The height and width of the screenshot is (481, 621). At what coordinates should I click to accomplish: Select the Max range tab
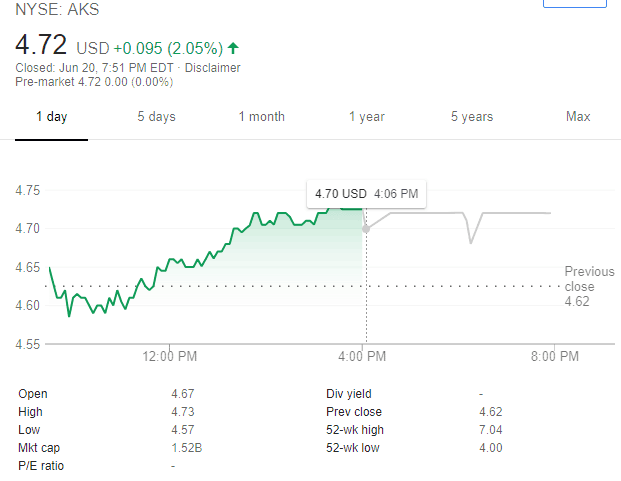pyautogui.click(x=578, y=117)
